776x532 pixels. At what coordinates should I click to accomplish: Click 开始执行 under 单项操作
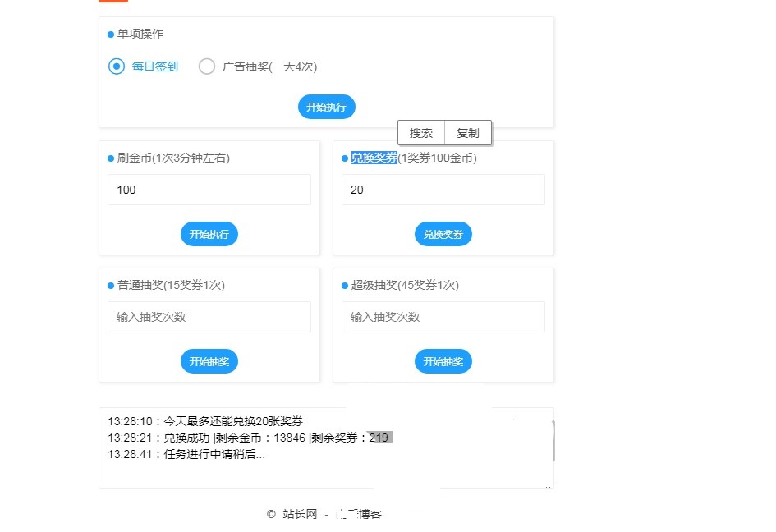coord(326,107)
